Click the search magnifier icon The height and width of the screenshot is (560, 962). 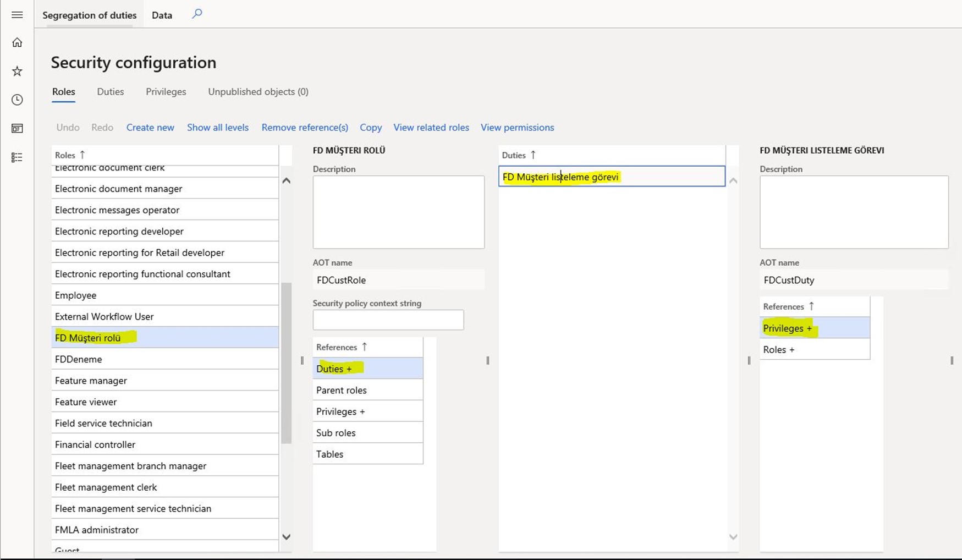coord(197,14)
